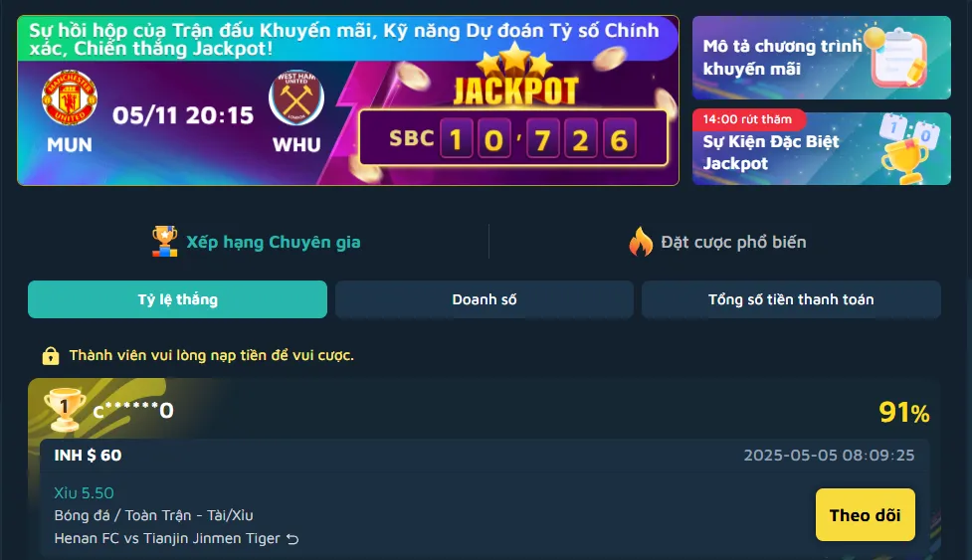This screenshot has height=560, width=972.
Task: Select the Doanh số filter
Action: tap(485, 299)
